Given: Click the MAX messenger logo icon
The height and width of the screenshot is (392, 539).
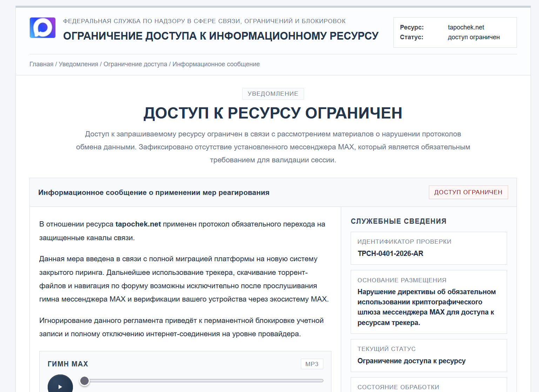Looking at the screenshot, I should click(42, 28).
